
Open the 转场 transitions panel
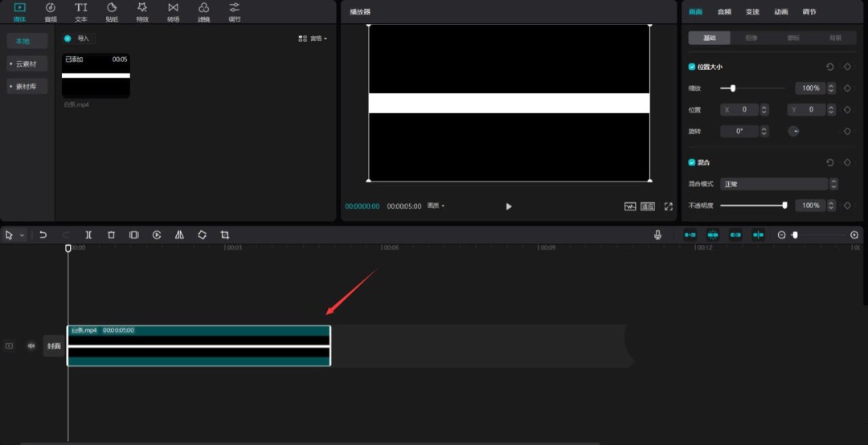click(x=173, y=11)
